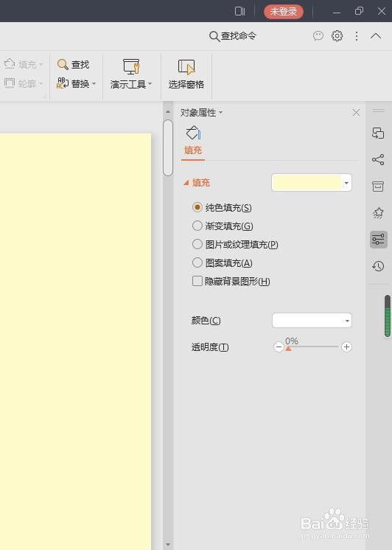
Task: Toggle the sidebar properties sliders icon
Action: coord(378,240)
